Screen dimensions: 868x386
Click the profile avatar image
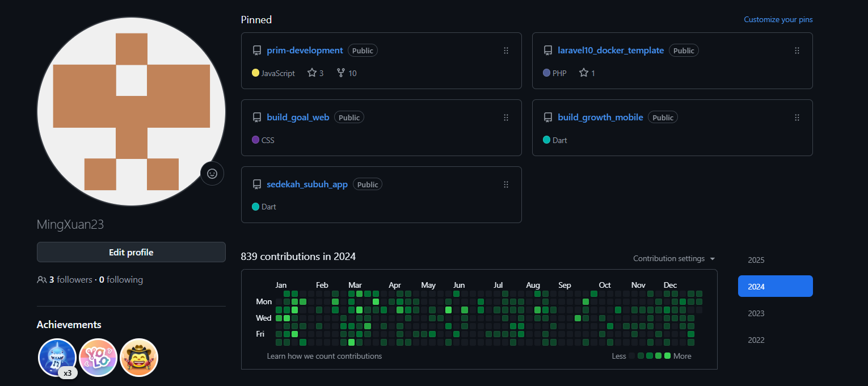(131, 112)
